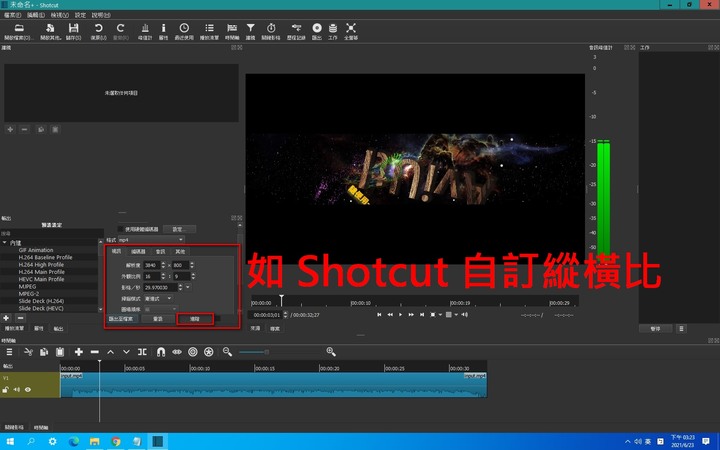Open the Settings menu
This screenshot has width=720, height=450.
[x=80, y=15]
